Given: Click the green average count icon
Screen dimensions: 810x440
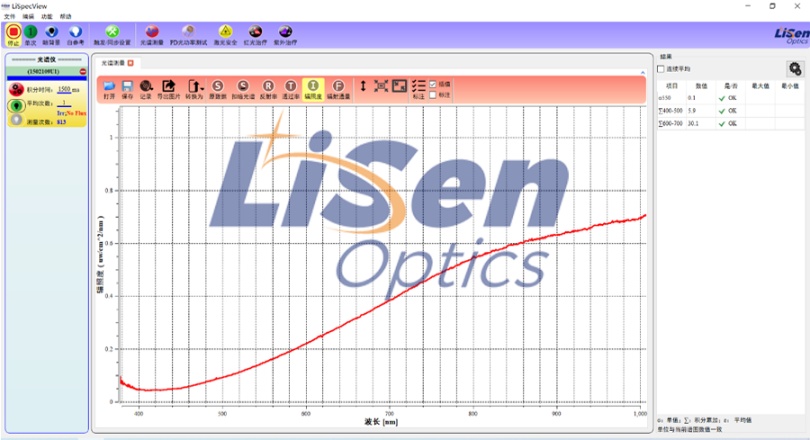Looking at the screenshot, I should (x=17, y=105).
